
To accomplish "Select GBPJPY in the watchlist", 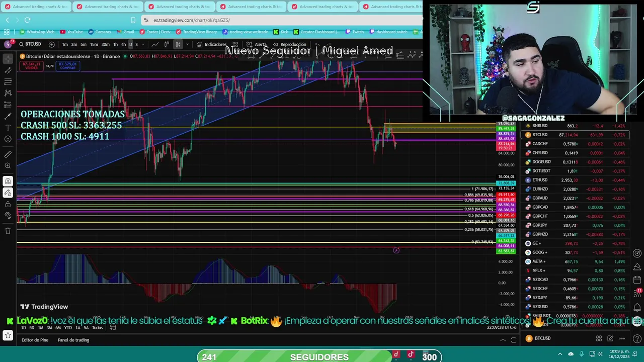I will tap(576, 225).
